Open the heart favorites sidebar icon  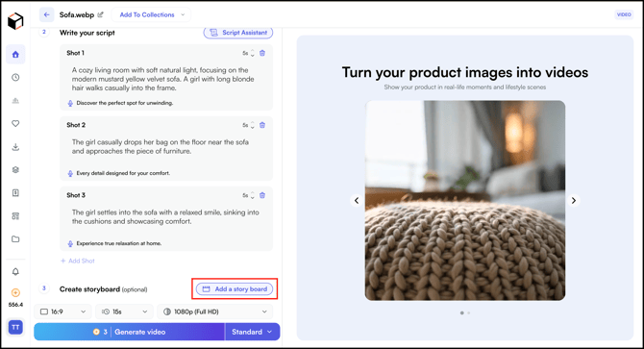15,123
